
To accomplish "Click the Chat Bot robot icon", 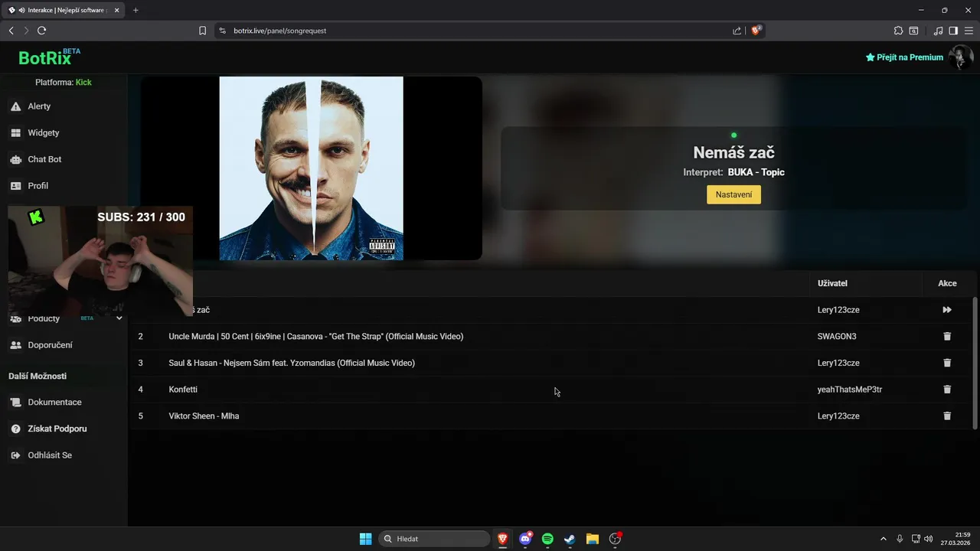I will point(15,159).
